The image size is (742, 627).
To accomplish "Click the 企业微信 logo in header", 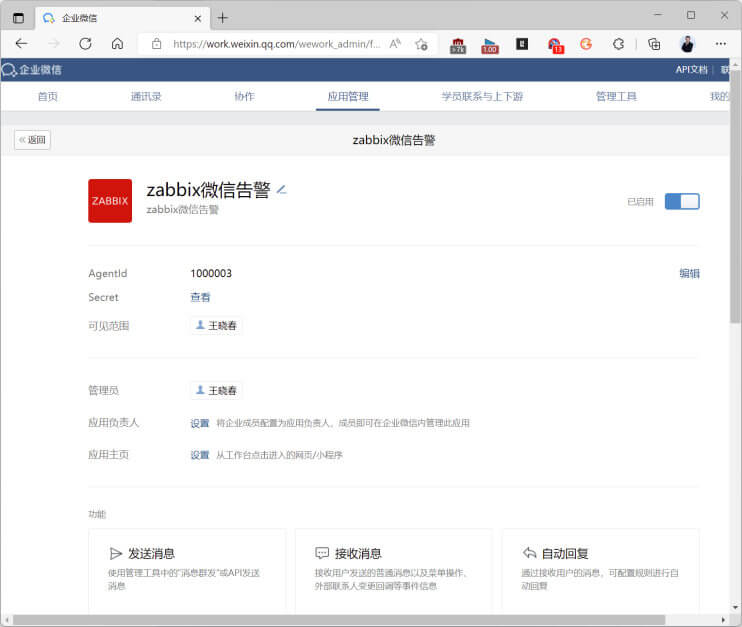I will click(32, 70).
